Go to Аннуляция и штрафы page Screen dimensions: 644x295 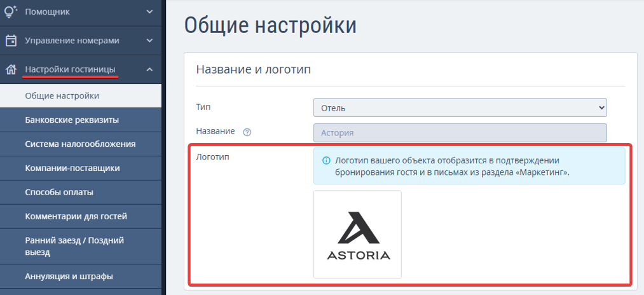coord(81,276)
